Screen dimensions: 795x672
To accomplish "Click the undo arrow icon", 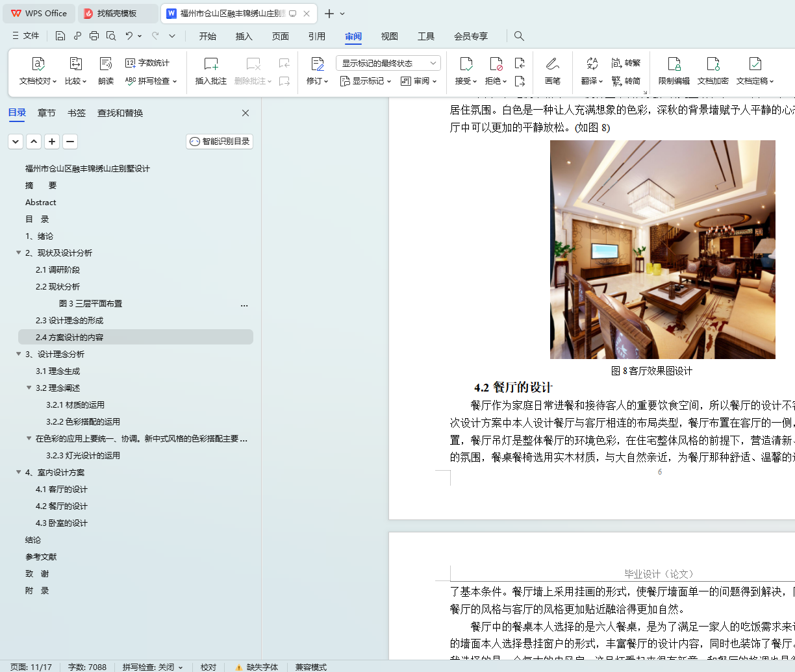I will [x=129, y=36].
